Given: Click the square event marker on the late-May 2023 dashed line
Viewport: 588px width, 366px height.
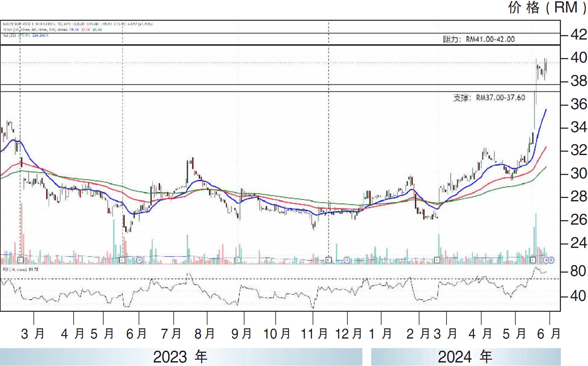Looking at the screenshot, I should point(122,260).
